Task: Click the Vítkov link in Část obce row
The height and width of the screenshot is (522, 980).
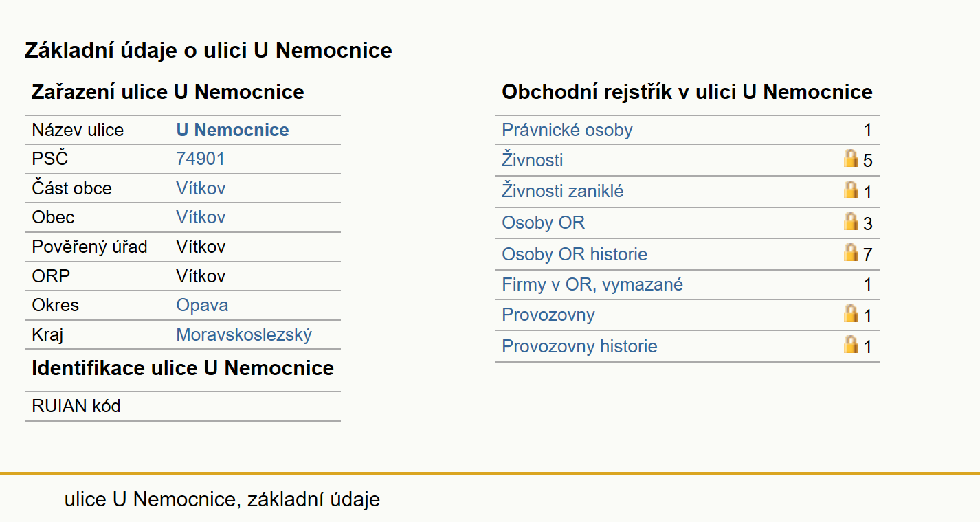Action: tap(201, 188)
